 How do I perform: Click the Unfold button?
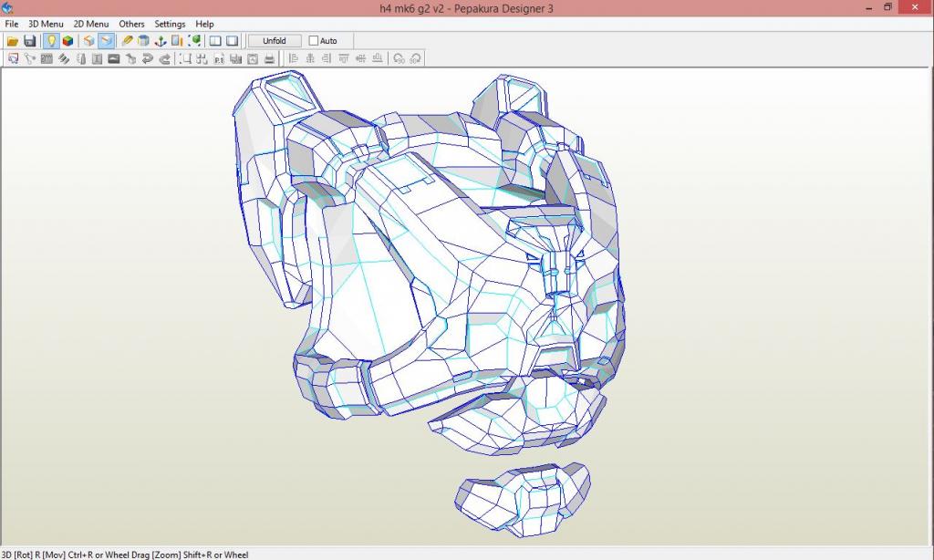point(275,41)
